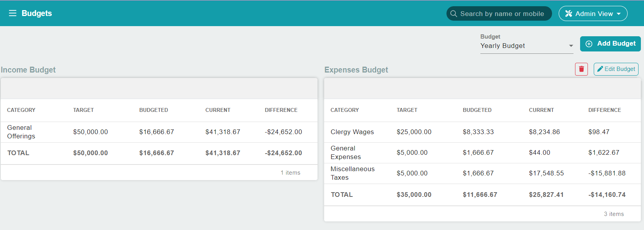
Task: Click the tools icon in Admin View
Action: 569,14
